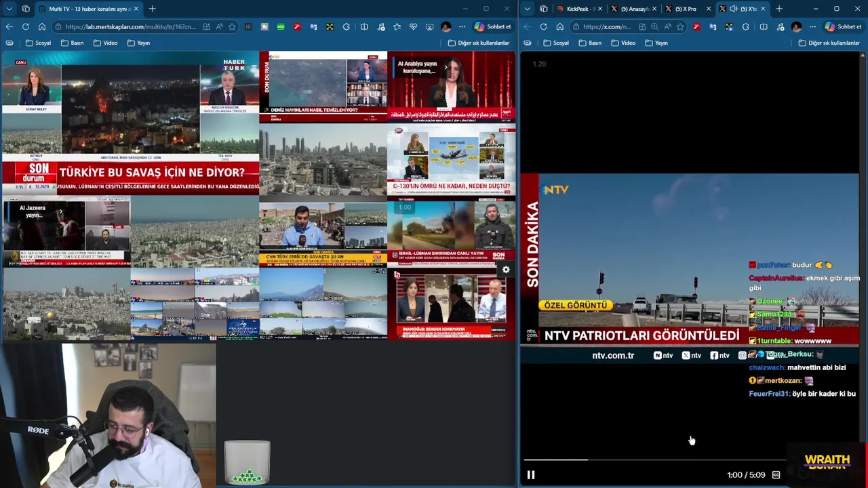The width and height of the screenshot is (868, 488).
Task: Click the 1:00 / 5:09 video time
Action: tap(746, 475)
